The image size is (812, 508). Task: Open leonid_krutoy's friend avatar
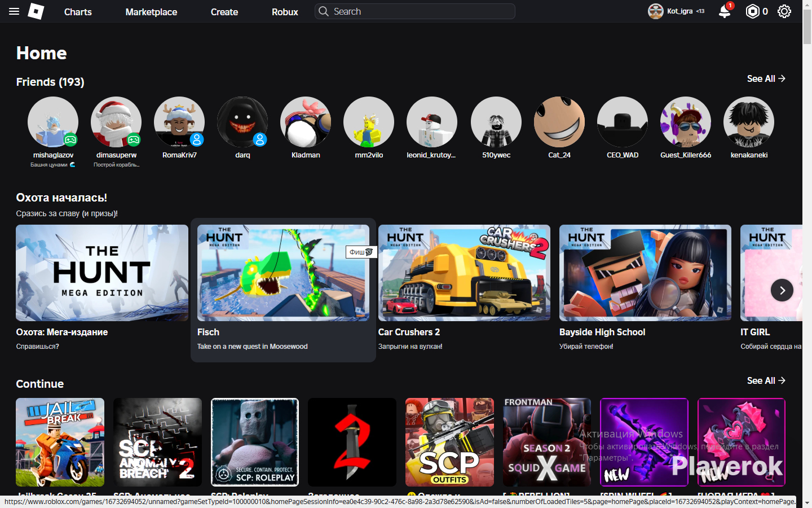click(432, 122)
